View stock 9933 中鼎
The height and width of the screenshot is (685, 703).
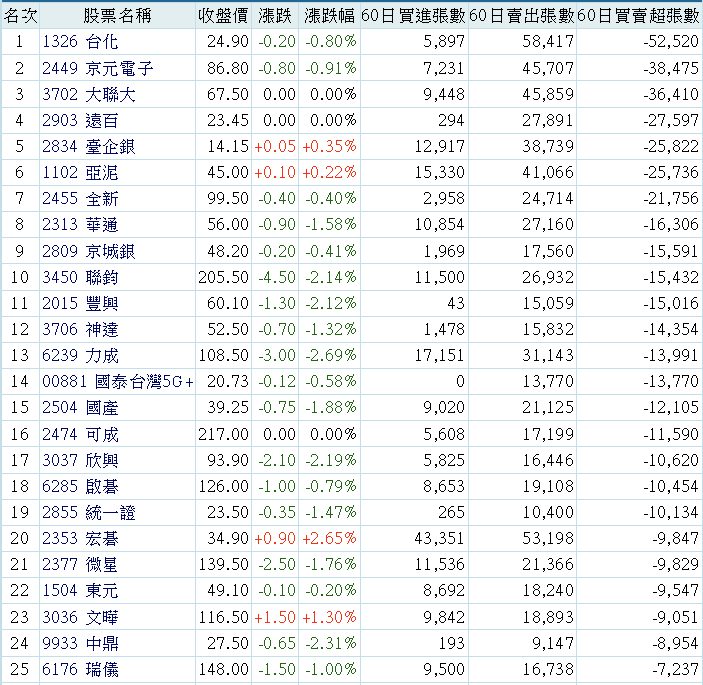coord(80,643)
